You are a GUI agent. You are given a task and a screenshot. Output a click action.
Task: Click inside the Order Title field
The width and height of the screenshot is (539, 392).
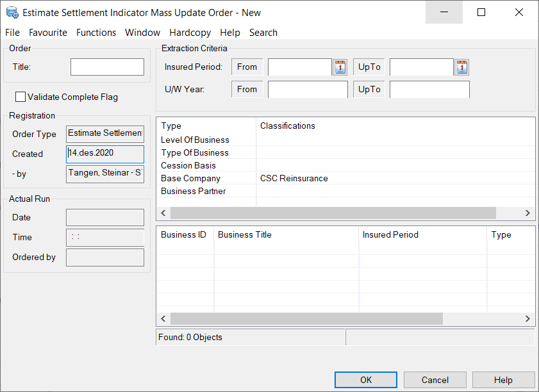pos(107,67)
